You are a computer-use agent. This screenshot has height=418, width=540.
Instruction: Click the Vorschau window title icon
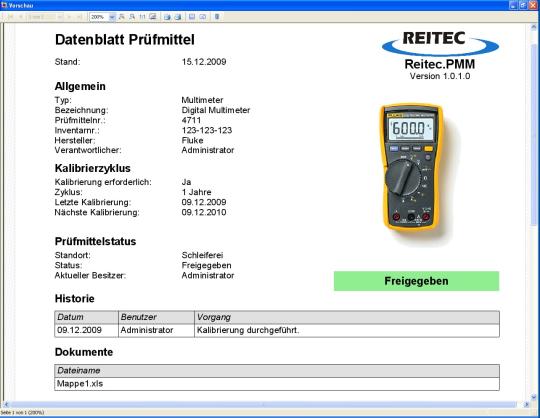click(4, 5)
